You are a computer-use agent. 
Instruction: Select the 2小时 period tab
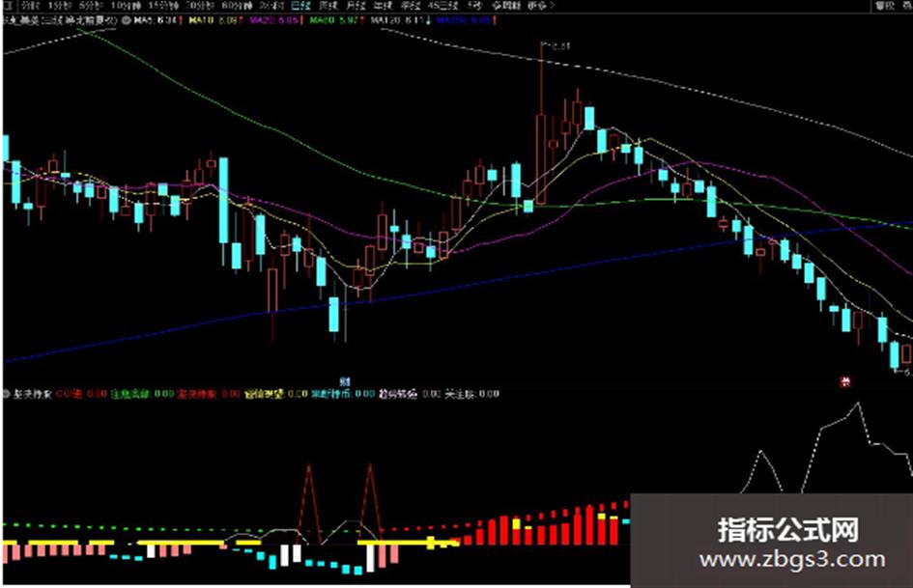coord(271,6)
